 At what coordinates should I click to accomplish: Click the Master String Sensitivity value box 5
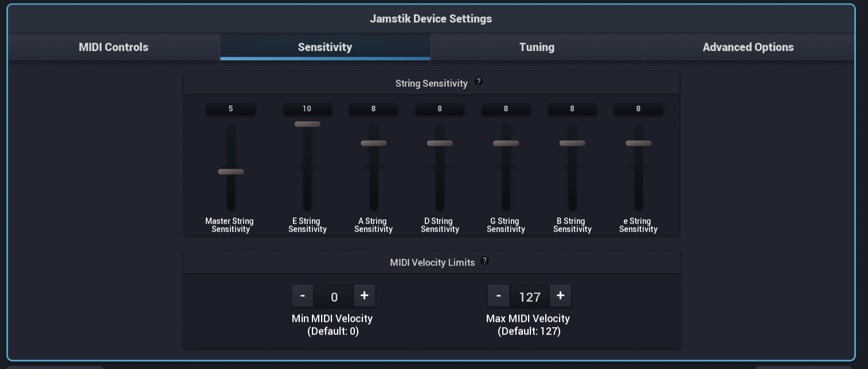pyautogui.click(x=231, y=109)
